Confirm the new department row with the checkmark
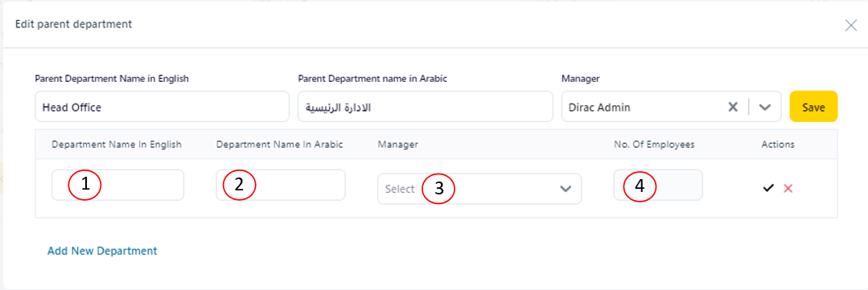 tap(767, 188)
